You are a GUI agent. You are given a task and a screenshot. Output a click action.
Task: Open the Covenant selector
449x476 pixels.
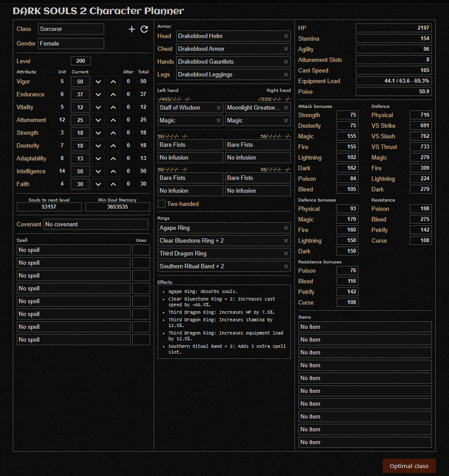[96, 225]
